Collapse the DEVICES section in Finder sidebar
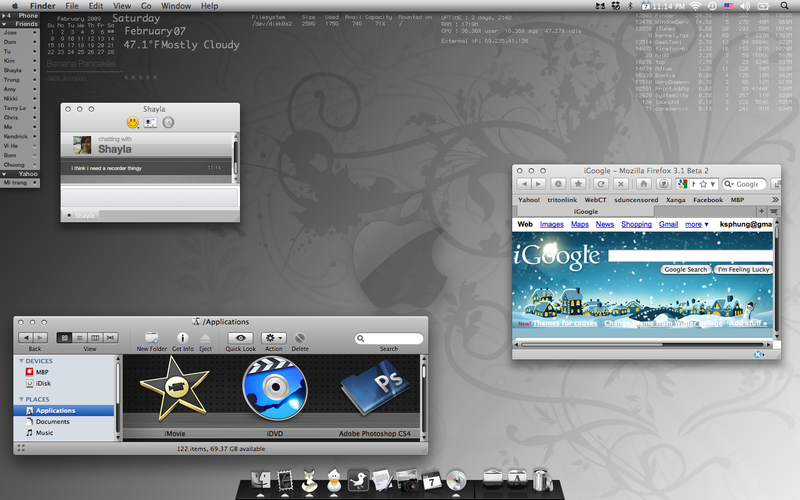 [x=21, y=361]
